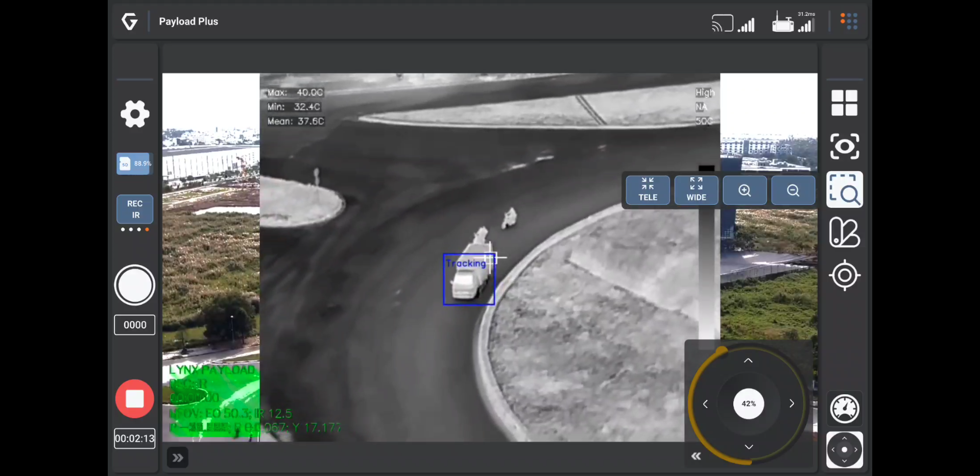Open the speedometer settings icon
Viewport: 980px width, 476px height.
point(844,409)
